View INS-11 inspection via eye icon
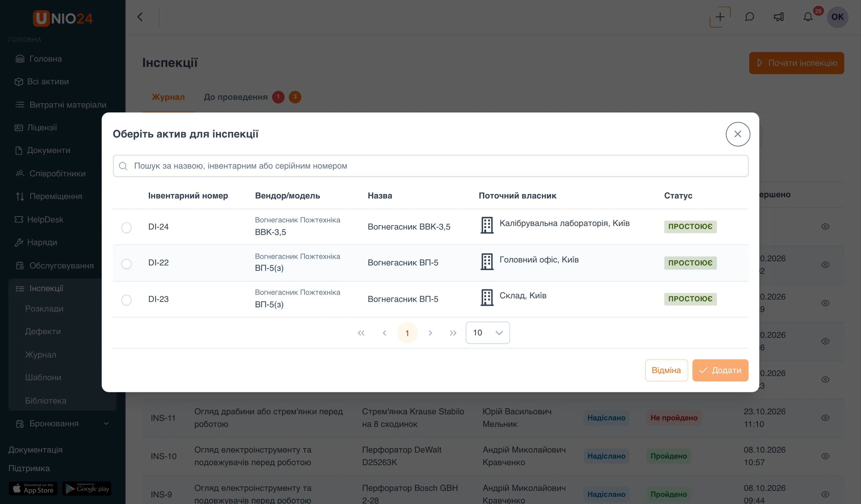Viewport: 861px width, 504px height. 825,418
